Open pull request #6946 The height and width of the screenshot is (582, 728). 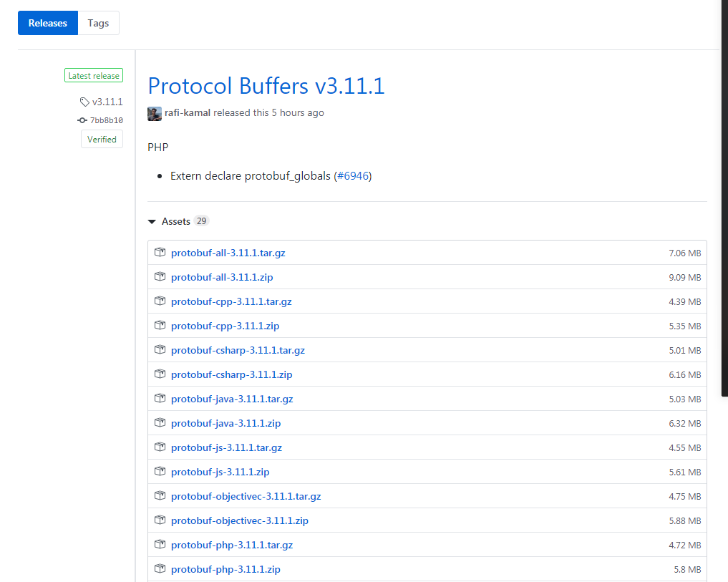pyautogui.click(x=353, y=176)
